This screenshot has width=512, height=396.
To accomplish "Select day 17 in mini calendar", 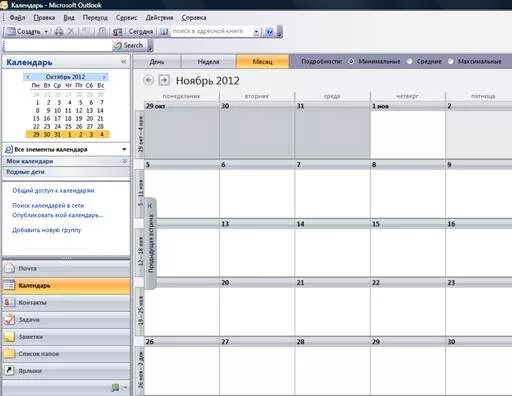I will click(x=58, y=119).
